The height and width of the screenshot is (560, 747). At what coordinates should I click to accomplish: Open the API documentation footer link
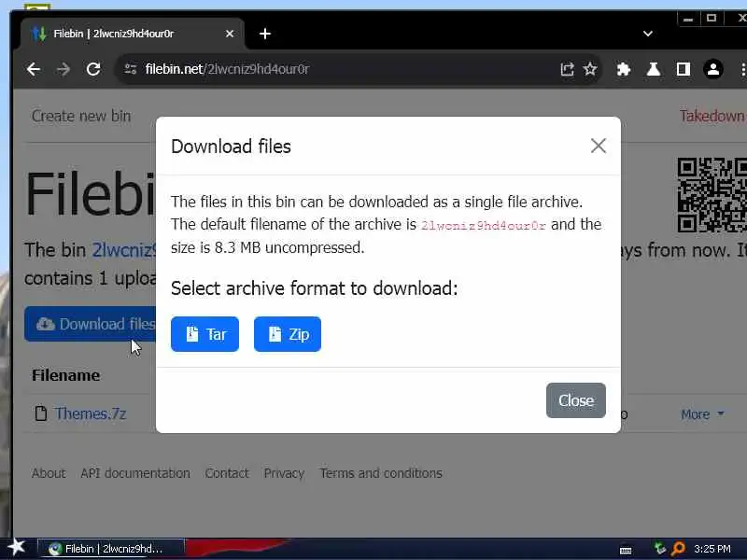(135, 473)
